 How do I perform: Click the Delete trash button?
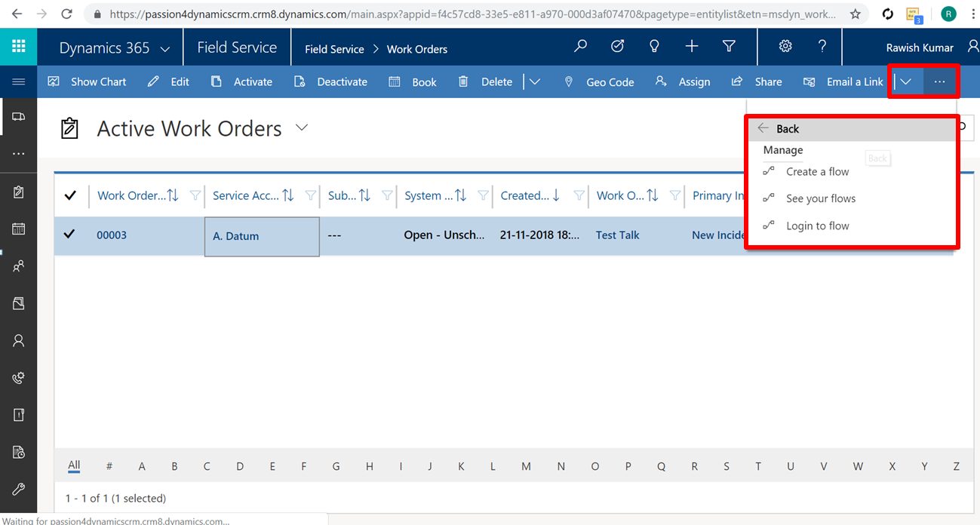tap(486, 81)
